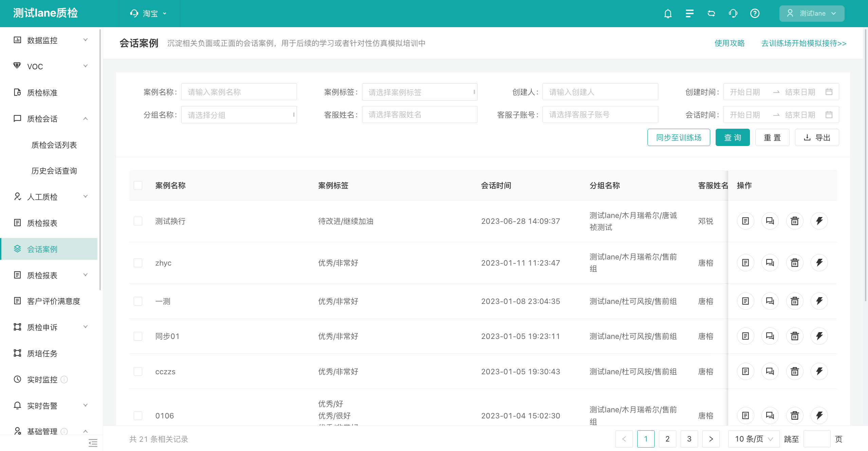Screen dimensions: 868x451
Task: Go to page 3 of results
Action: click(x=689, y=439)
